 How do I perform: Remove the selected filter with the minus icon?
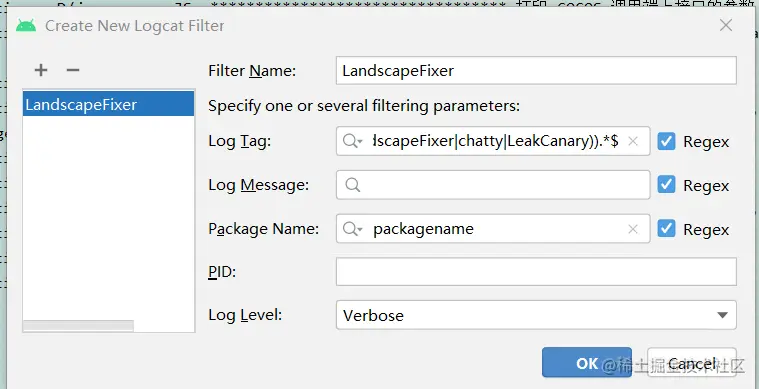[73, 70]
